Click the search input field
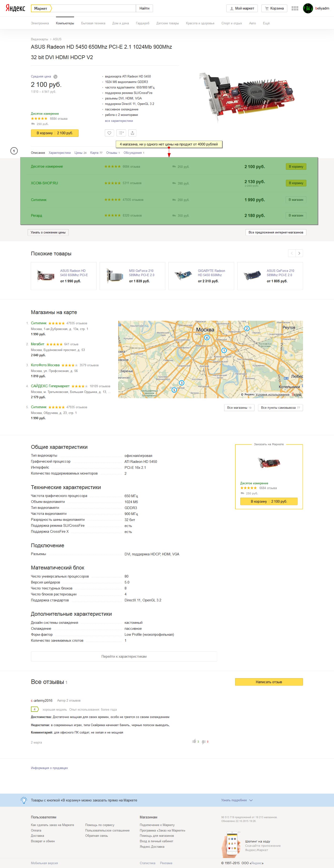334x868 pixels. click(94, 8)
